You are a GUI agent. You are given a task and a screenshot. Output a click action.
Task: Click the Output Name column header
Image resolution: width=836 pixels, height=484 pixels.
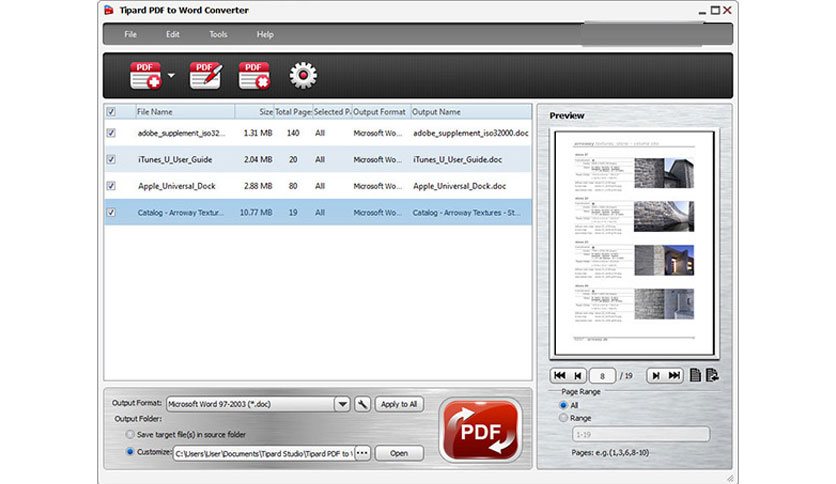click(x=471, y=112)
